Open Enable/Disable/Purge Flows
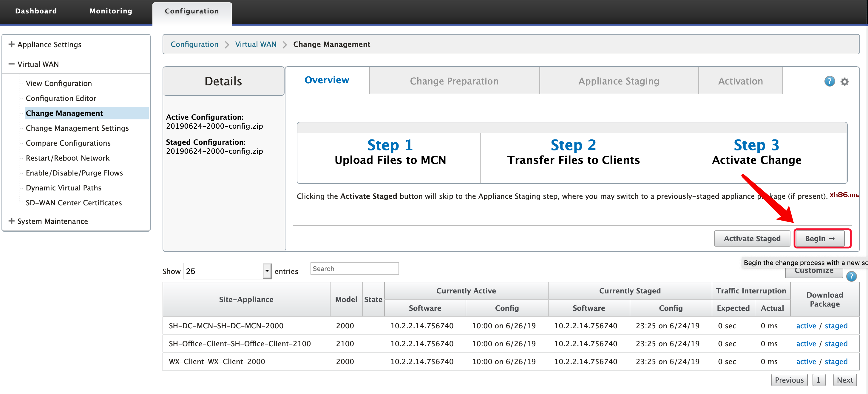Image resolution: width=868 pixels, height=394 pixels. (x=74, y=173)
